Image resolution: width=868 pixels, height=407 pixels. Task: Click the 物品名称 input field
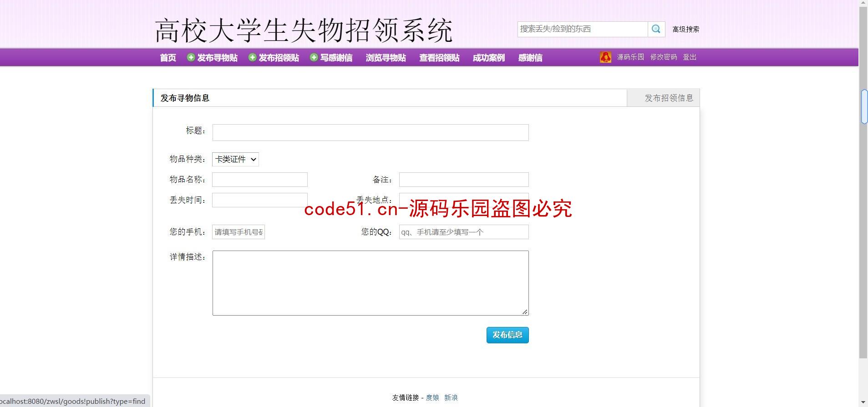click(260, 180)
